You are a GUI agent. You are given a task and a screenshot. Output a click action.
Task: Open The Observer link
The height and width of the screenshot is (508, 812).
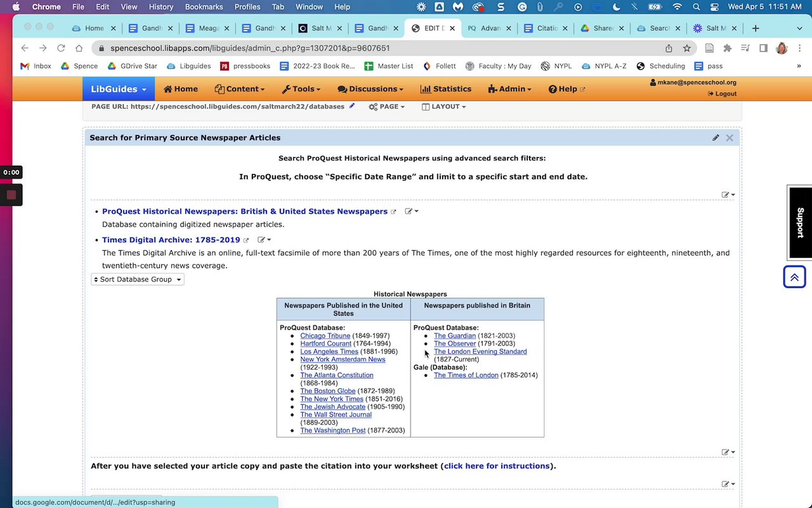tap(455, 344)
